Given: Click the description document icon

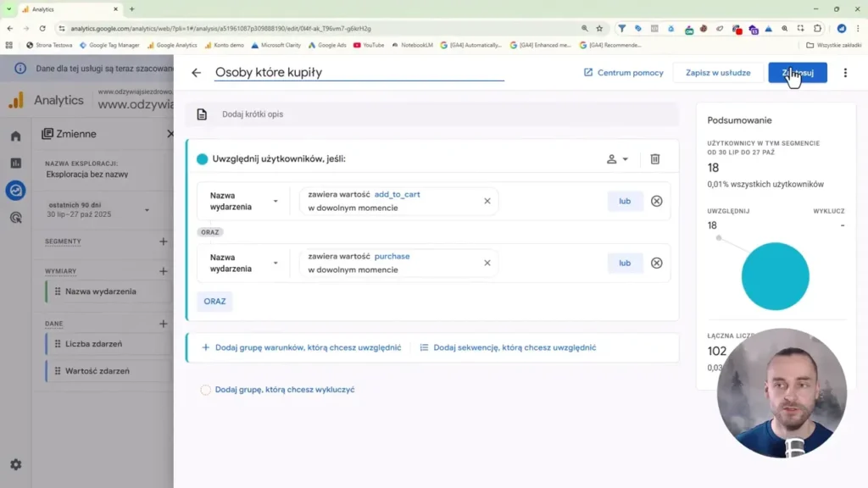Looking at the screenshot, I should (202, 114).
